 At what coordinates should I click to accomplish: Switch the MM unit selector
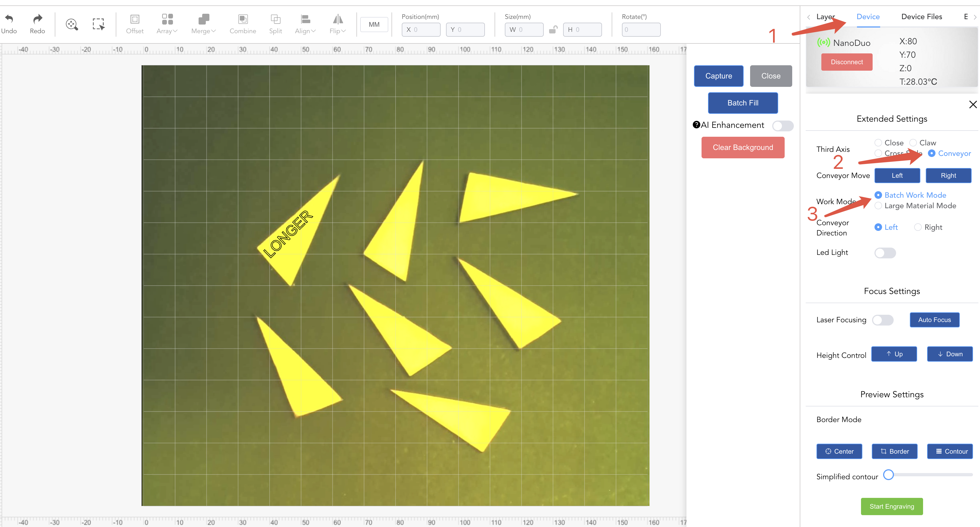point(374,24)
